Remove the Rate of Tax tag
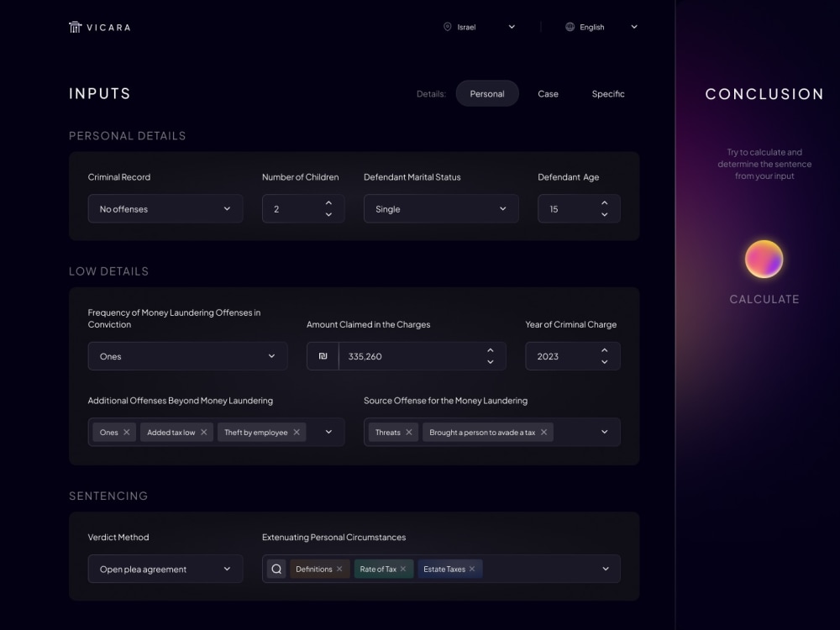Viewport: 840px width, 630px height. pyautogui.click(x=404, y=569)
